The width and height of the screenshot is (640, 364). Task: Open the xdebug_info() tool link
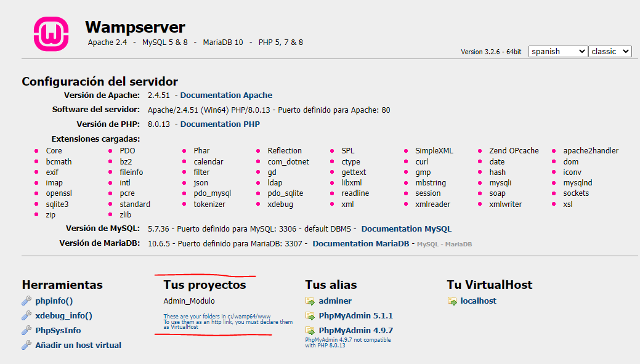coord(63,315)
